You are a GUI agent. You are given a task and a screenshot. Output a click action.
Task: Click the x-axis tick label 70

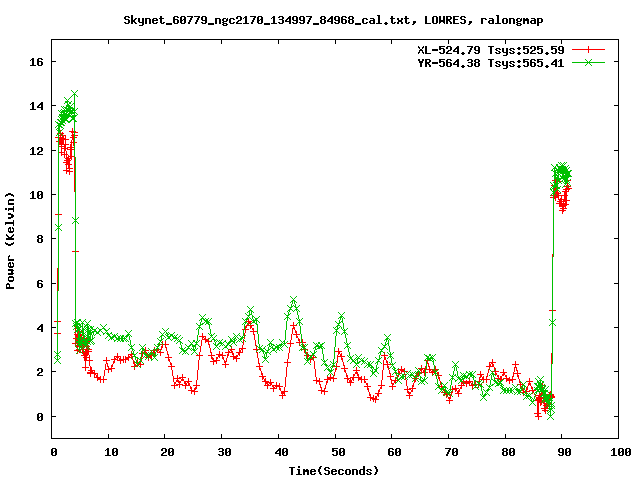pyautogui.click(x=451, y=452)
